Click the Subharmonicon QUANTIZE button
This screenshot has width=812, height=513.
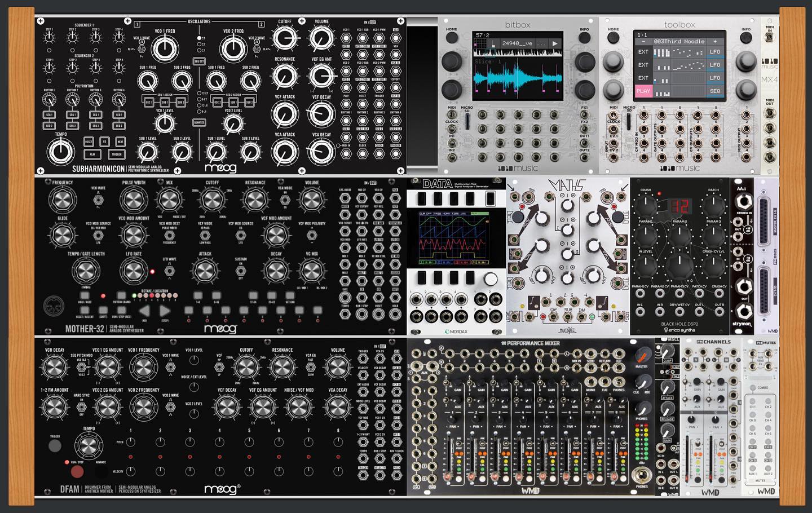[198, 122]
